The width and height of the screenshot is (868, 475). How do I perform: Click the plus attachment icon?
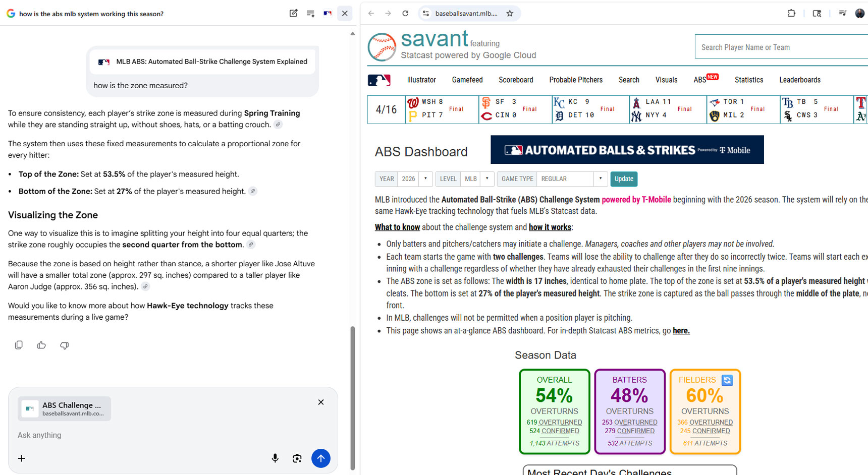click(22, 458)
